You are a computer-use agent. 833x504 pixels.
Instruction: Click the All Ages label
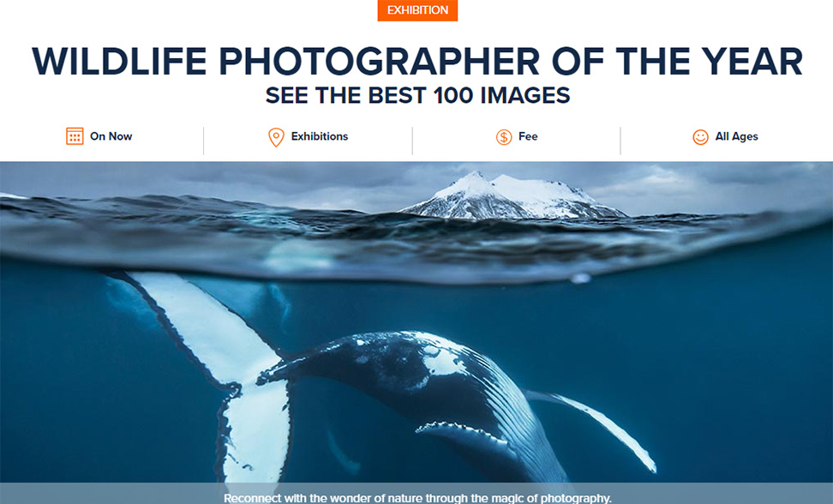click(736, 136)
